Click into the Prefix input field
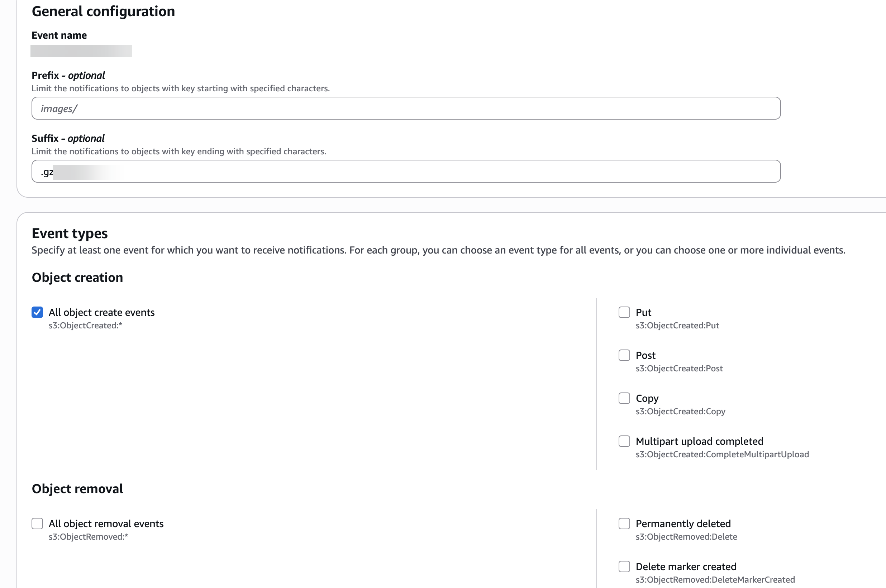Image resolution: width=886 pixels, height=588 pixels. (406, 109)
